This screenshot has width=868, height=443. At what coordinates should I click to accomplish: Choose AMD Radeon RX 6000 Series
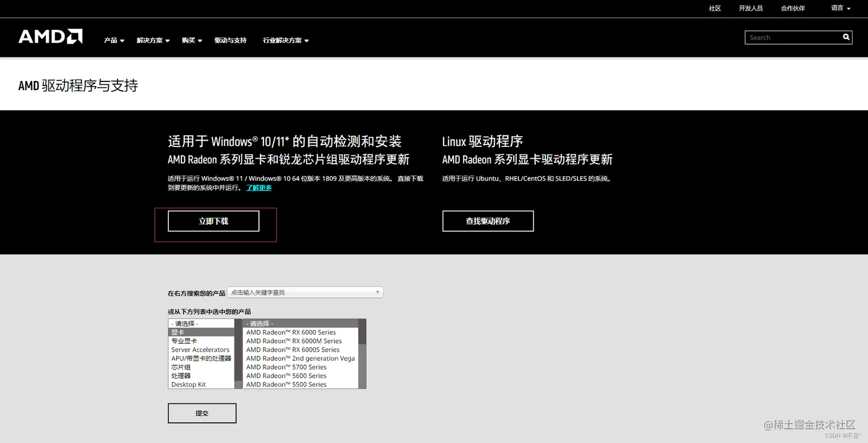point(300,332)
